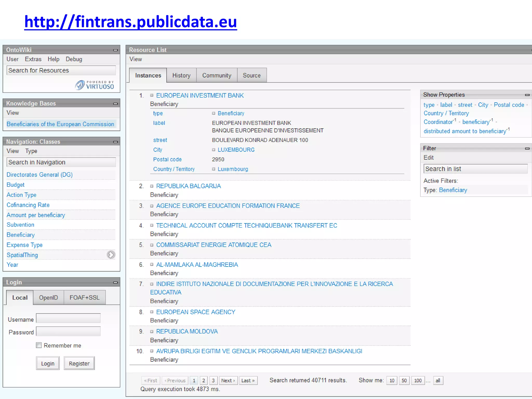
Task: Collapse the OntoWiki panel
Action: click(115, 50)
